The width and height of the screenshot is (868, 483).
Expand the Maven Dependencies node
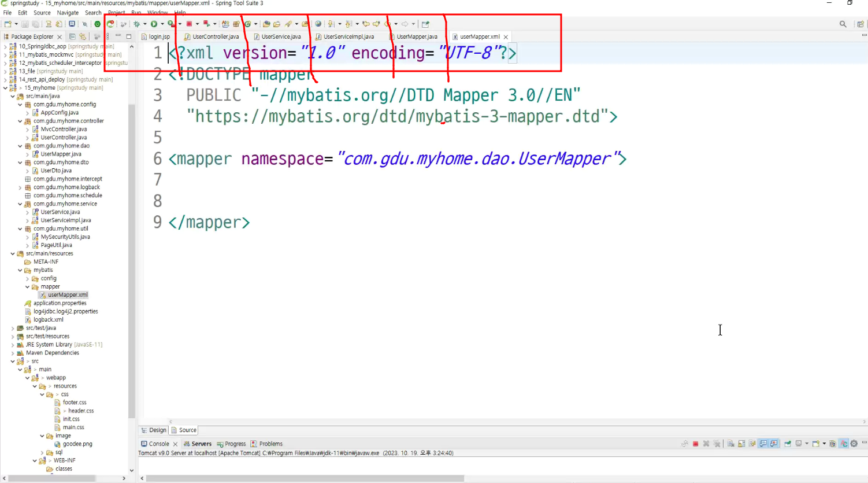13,353
